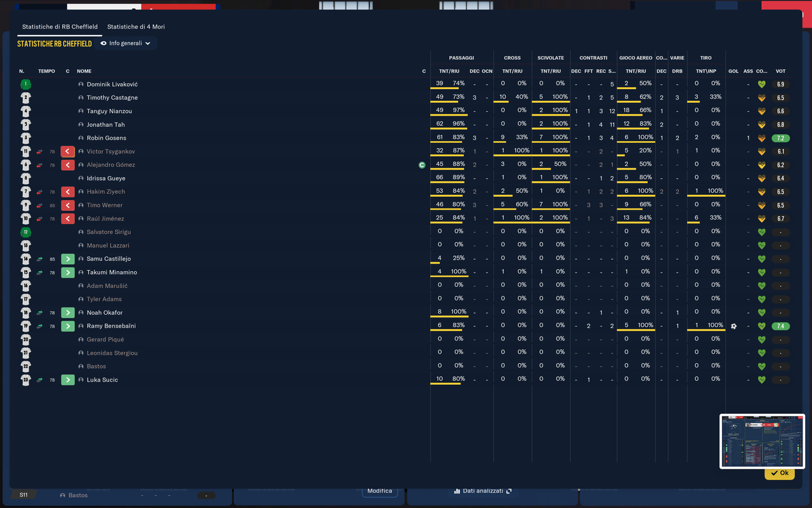Viewport: 812px width, 508px height.
Task: Sort by the TEMPO column header
Action: point(46,71)
